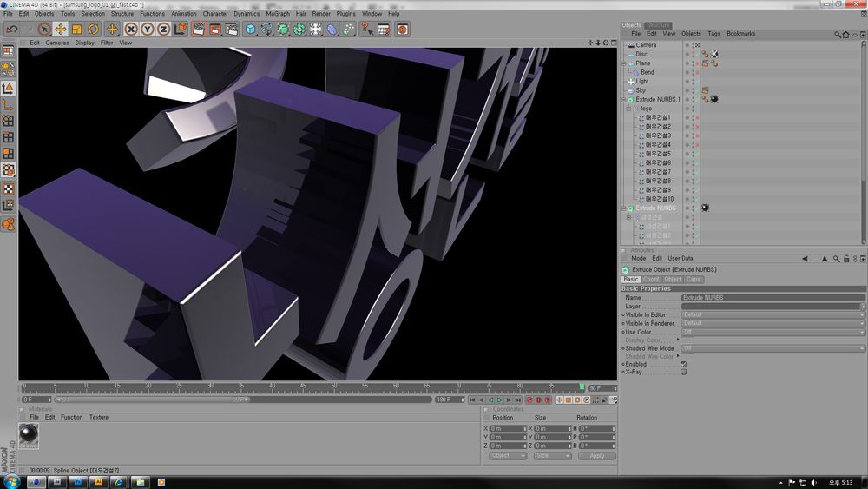Open the Plugins menu
Viewport: 868px width, 489px height.
[346, 14]
